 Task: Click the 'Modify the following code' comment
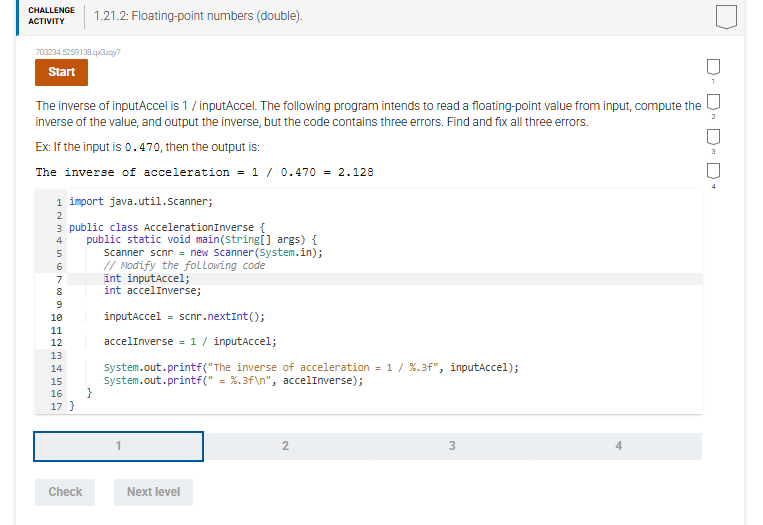pos(184,265)
